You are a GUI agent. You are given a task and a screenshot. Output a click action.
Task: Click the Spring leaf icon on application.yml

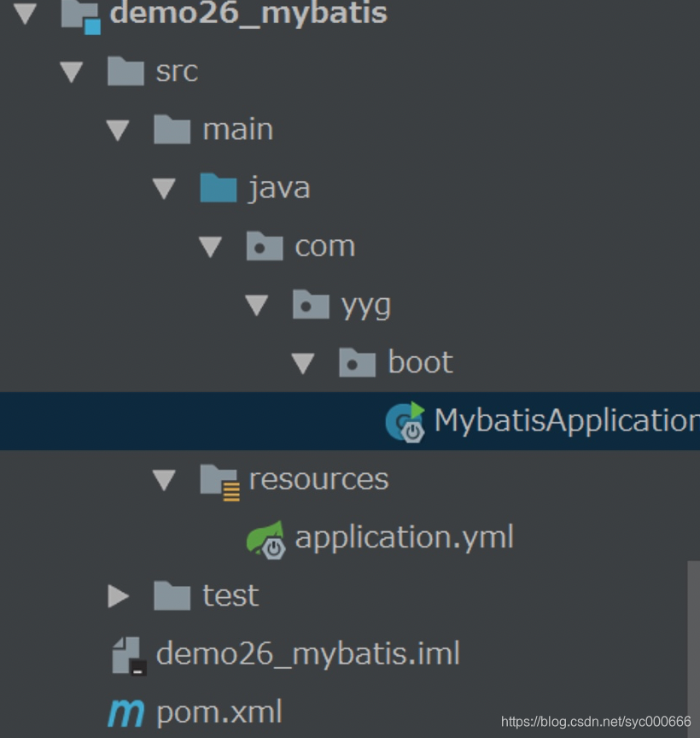pos(265,537)
